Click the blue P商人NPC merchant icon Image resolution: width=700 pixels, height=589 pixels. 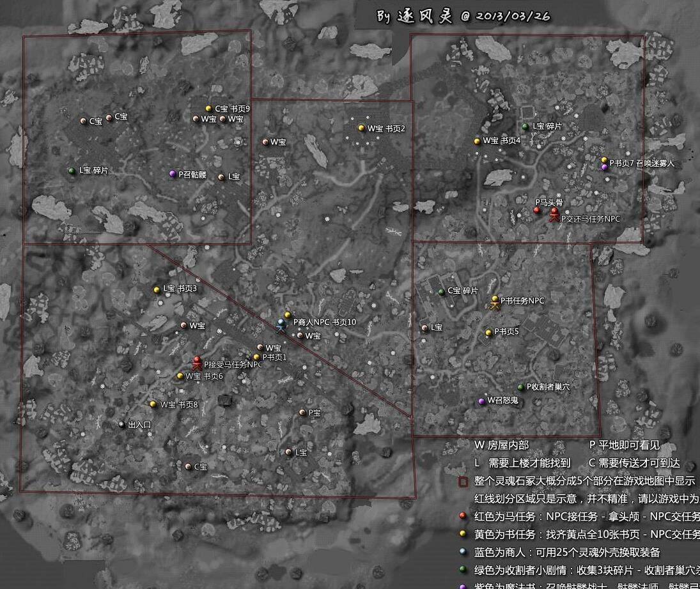tap(281, 325)
